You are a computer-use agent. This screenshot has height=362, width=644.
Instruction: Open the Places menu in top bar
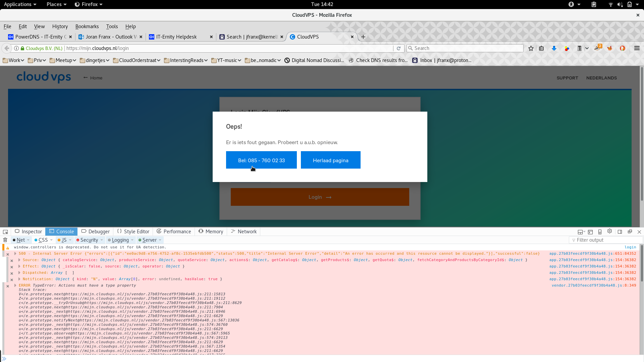click(x=56, y=4)
